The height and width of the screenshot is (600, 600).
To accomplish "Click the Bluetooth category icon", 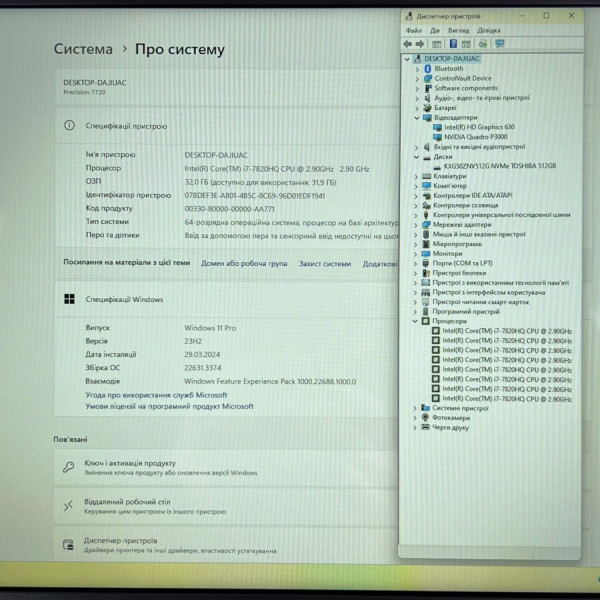I will coord(428,68).
